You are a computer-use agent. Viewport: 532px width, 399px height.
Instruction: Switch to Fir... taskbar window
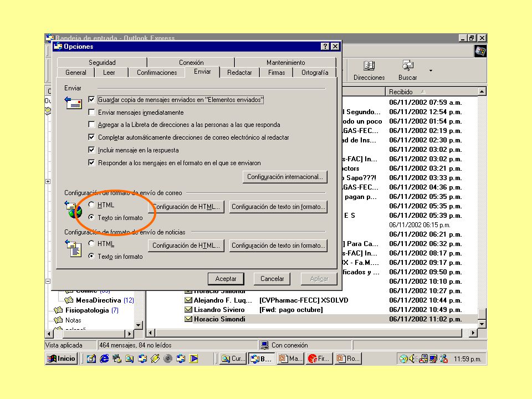point(319,359)
